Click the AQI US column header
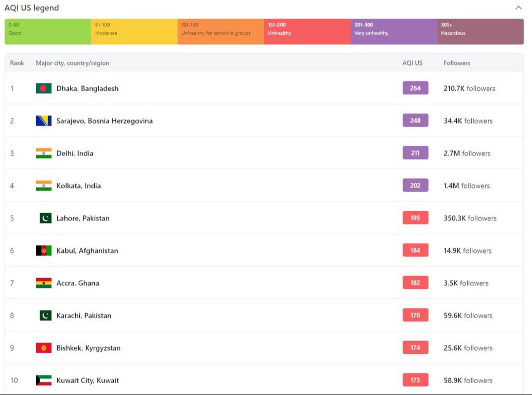Screen dimensions: 532x395 pos(412,63)
